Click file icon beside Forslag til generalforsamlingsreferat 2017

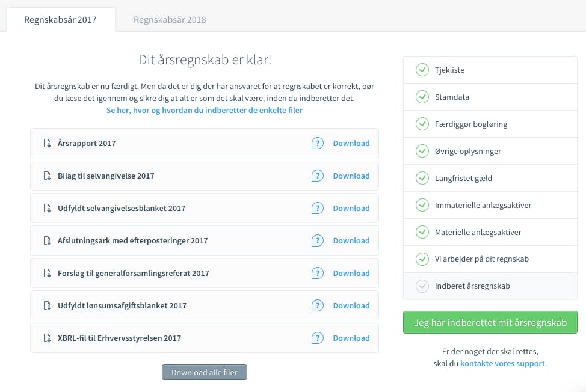click(x=47, y=274)
